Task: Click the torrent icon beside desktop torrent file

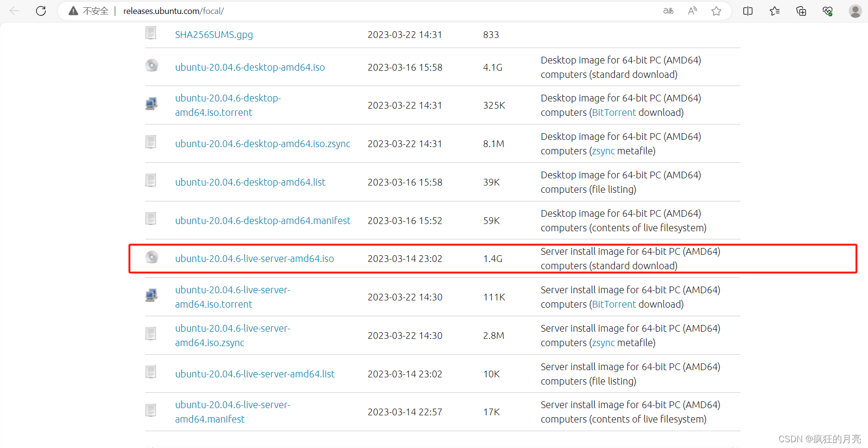Action: [152, 103]
